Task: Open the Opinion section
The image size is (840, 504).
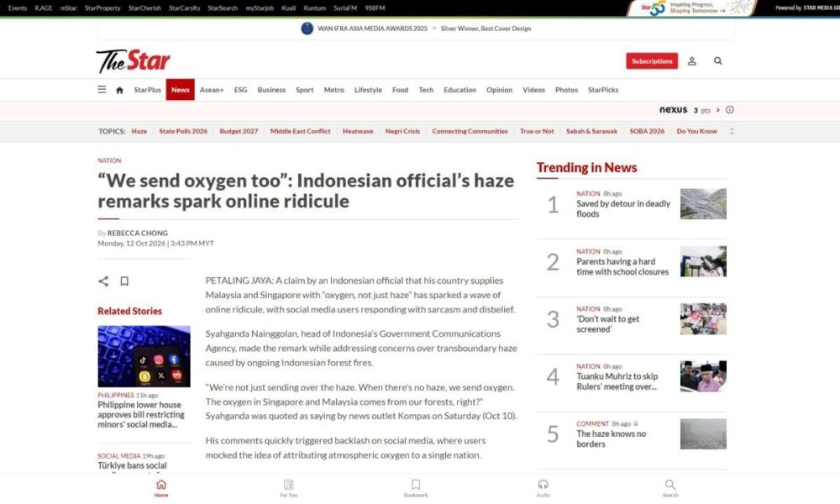Action: click(x=499, y=90)
